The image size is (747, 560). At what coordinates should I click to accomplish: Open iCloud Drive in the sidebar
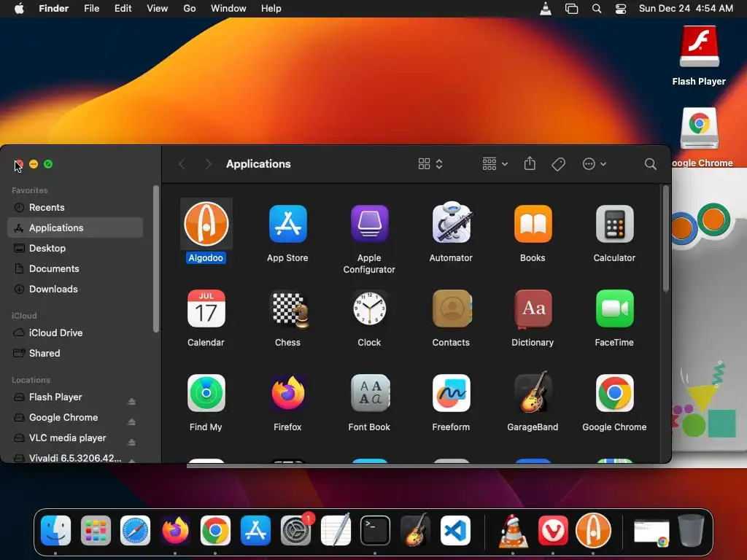click(75, 332)
